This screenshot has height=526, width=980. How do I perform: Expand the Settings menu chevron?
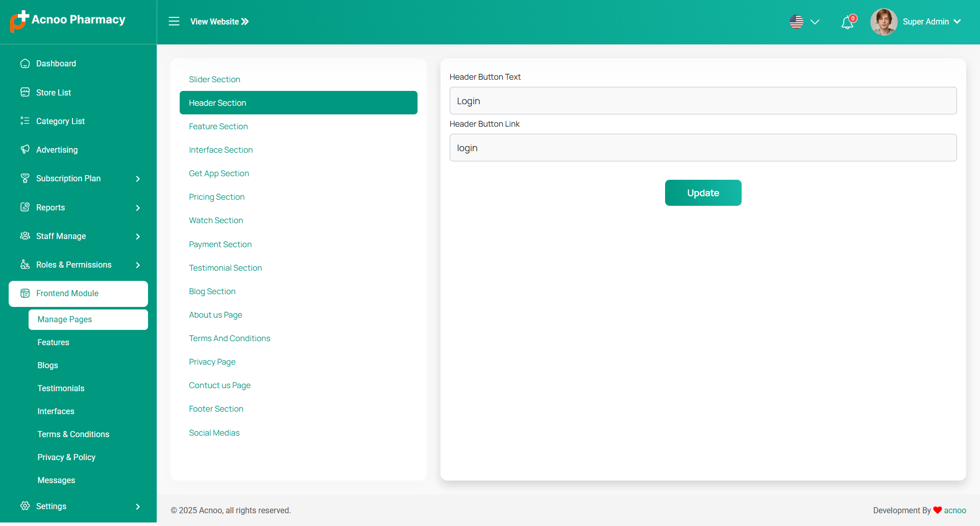(x=138, y=507)
